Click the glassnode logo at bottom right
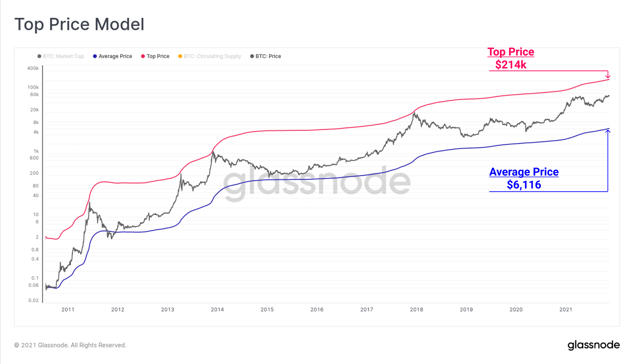633x364 pixels. click(593, 345)
